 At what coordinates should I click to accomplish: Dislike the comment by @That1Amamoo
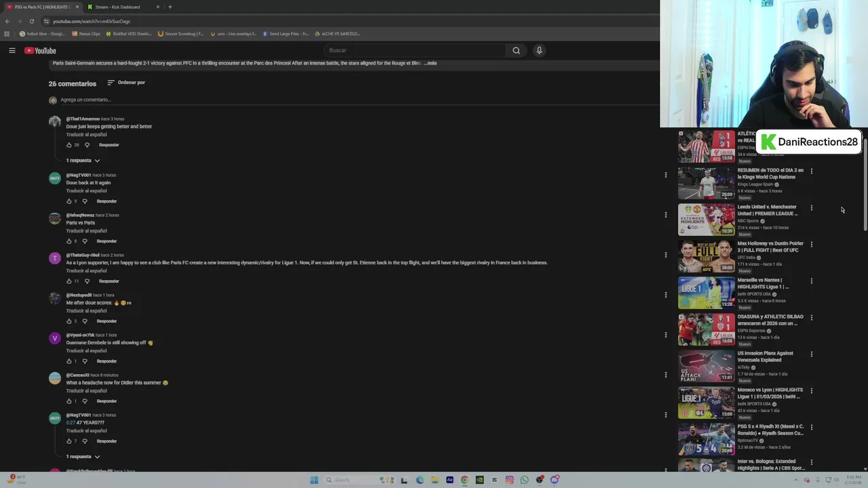[87, 145]
